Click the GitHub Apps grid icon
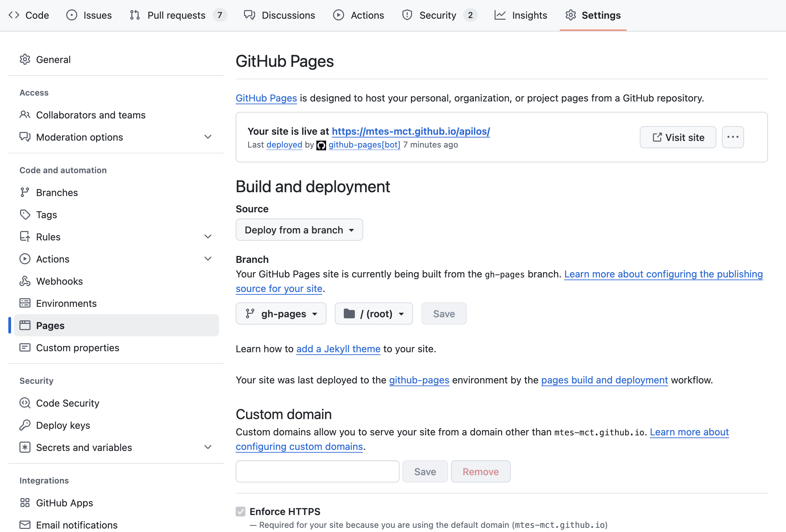 tap(25, 503)
